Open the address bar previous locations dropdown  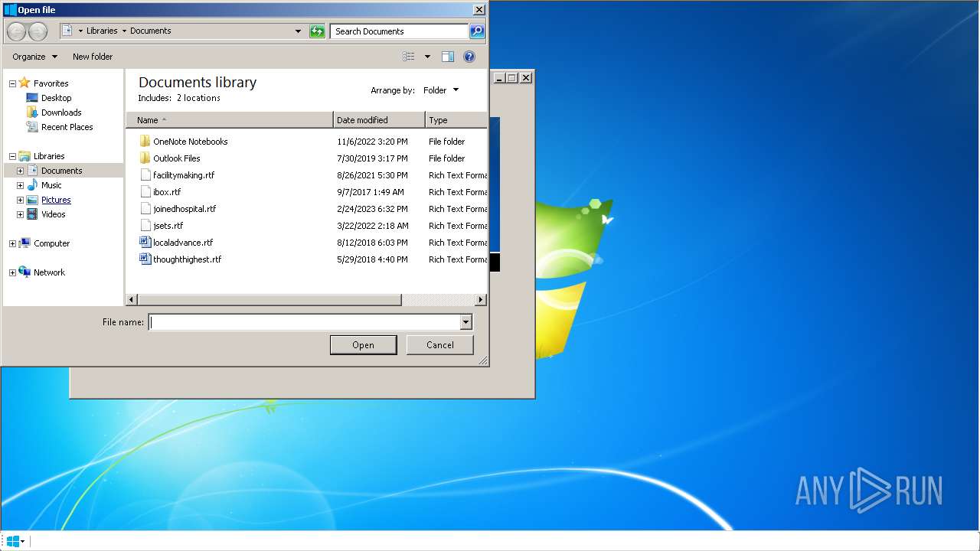(x=298, y=31)
